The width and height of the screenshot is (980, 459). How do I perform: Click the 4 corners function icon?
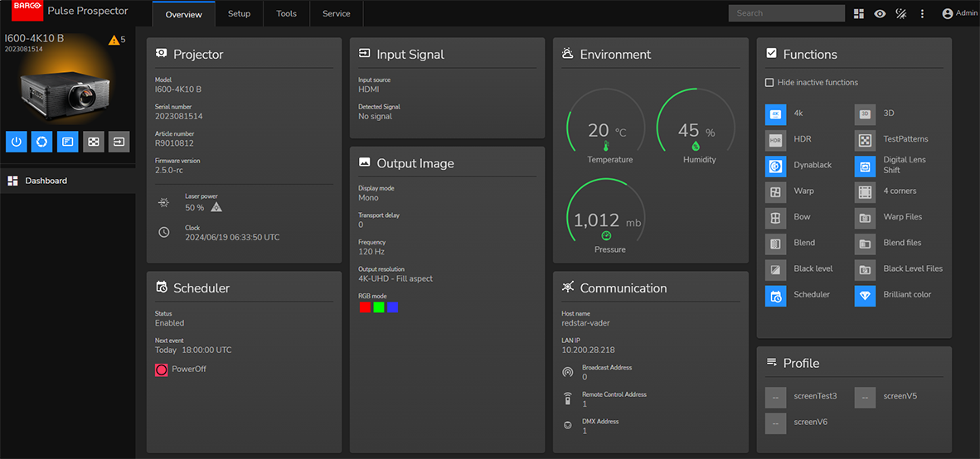[865, 192]
